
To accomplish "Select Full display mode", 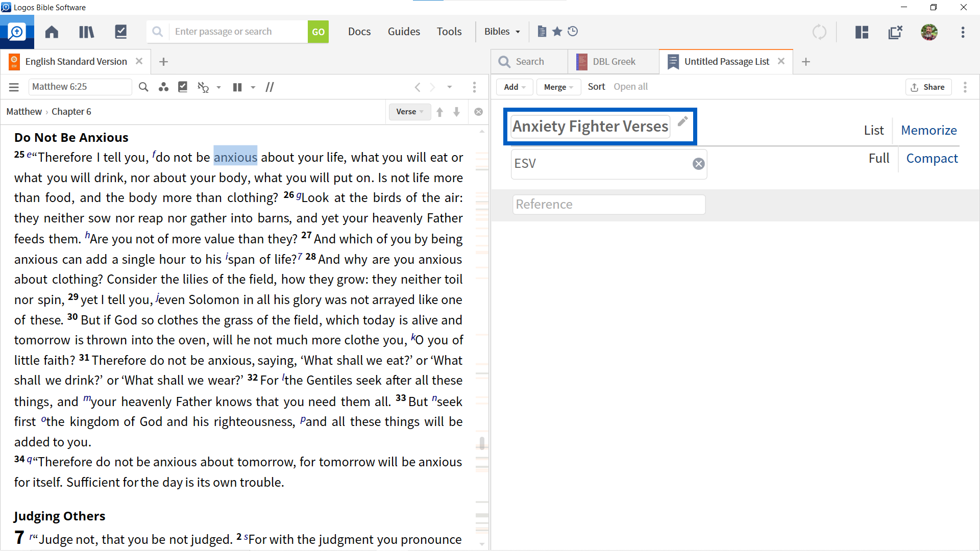I will coord(878,158).
